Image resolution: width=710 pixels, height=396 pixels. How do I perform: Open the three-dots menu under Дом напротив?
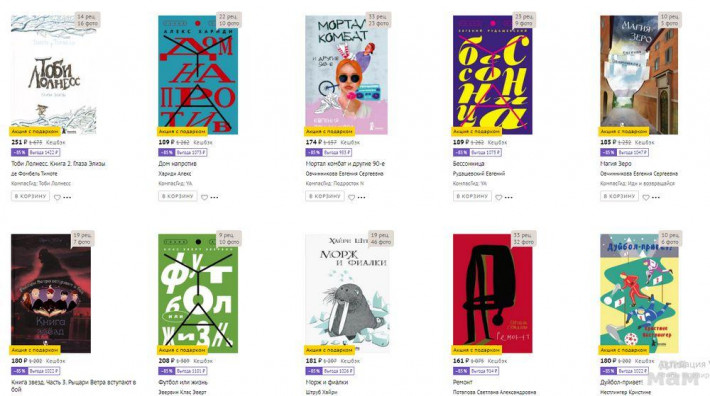click(x=214, y=197)
